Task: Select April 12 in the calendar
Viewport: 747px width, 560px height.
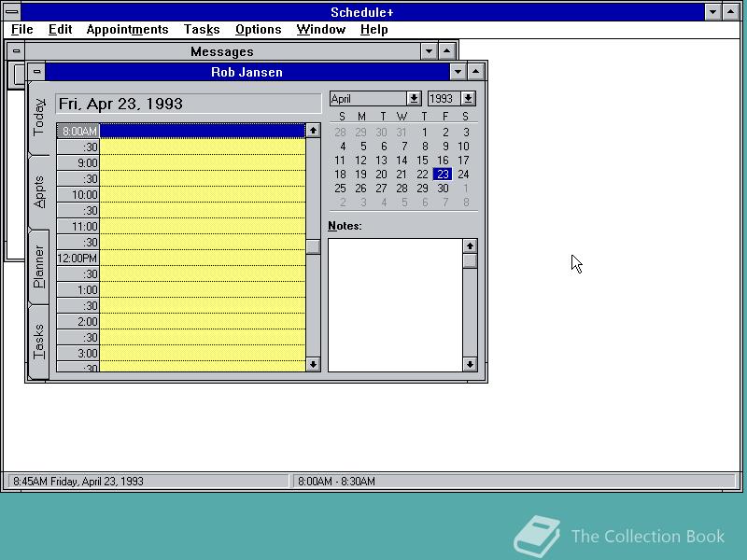Action: click(x=360, y=161)
